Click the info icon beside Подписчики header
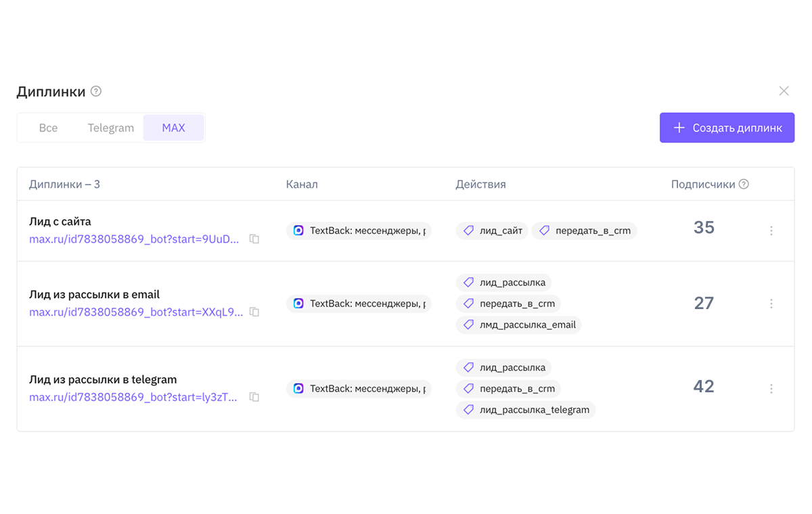 (744, 184)
